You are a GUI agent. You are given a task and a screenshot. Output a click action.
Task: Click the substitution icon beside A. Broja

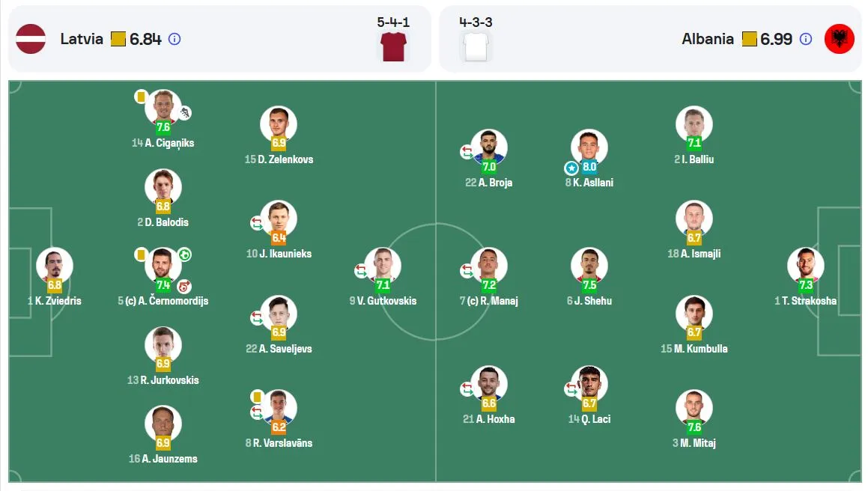(467, 151)
